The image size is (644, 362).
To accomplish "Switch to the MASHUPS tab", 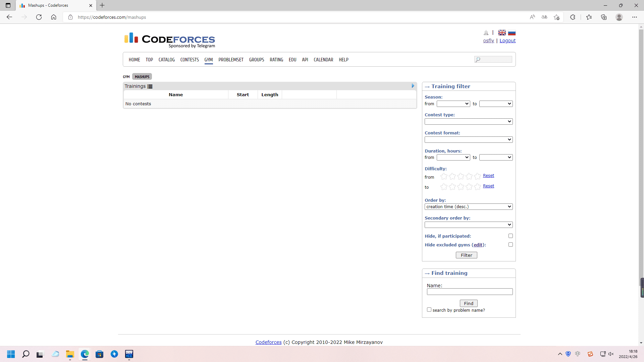I will click(142, 77).
